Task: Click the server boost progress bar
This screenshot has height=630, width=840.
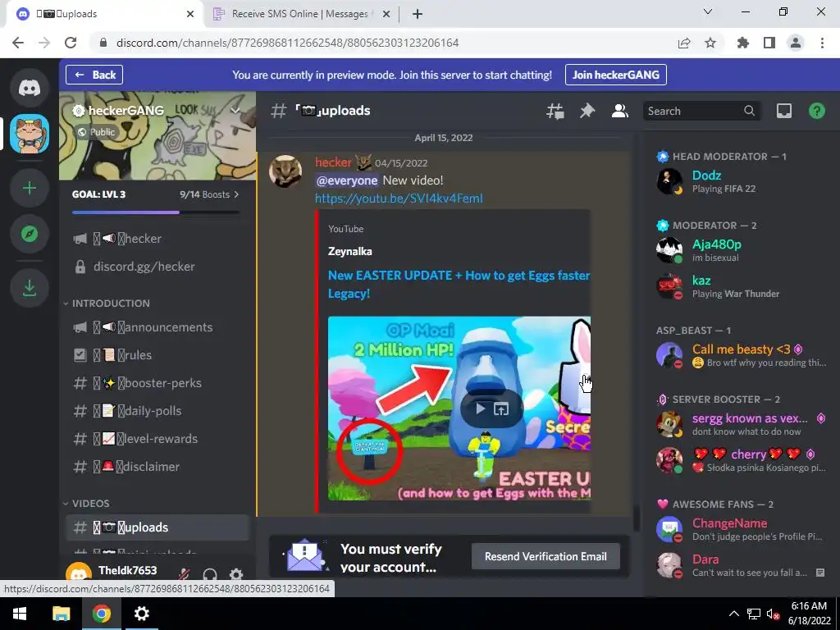Action: point(155,212)
